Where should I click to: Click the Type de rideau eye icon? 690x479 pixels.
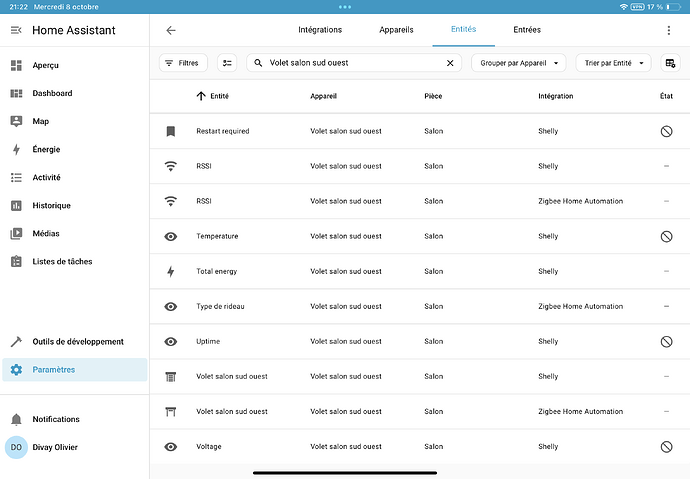(171, 307)
